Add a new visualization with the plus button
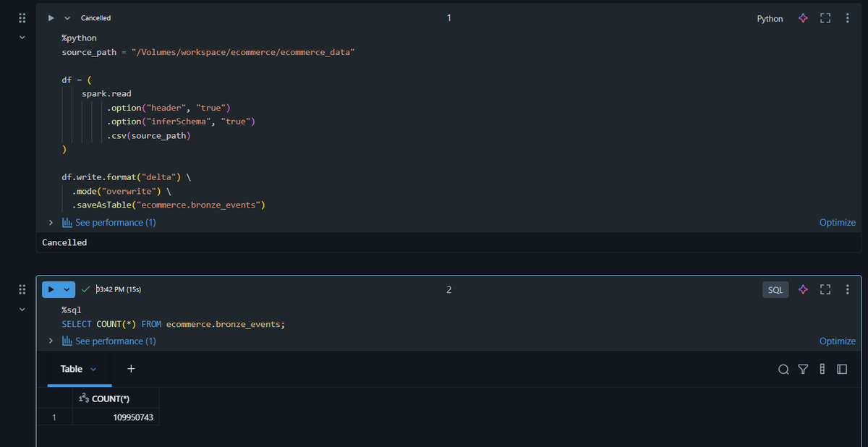The height and width of the screenshot is (447, 868). [x=131, y=369]
